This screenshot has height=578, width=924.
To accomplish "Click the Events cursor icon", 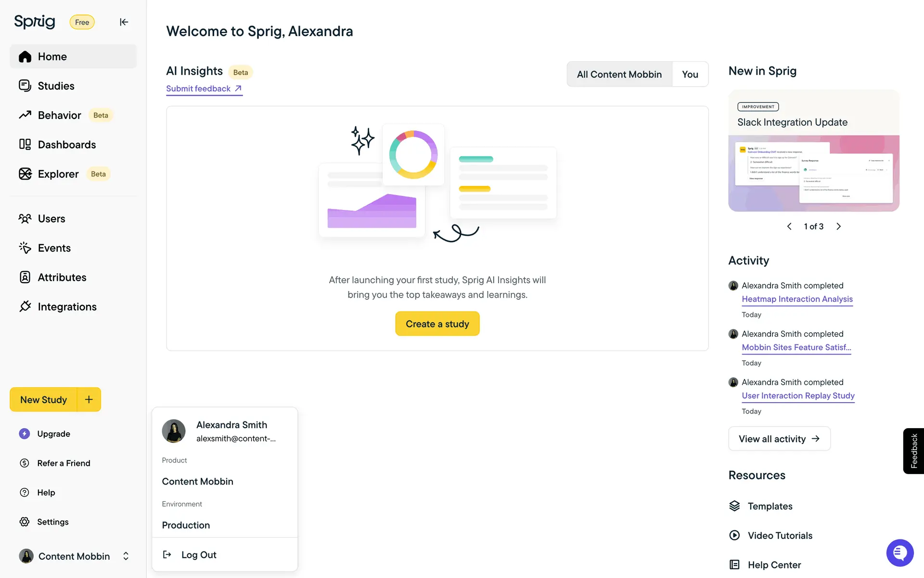I will (x=25, y=248).
